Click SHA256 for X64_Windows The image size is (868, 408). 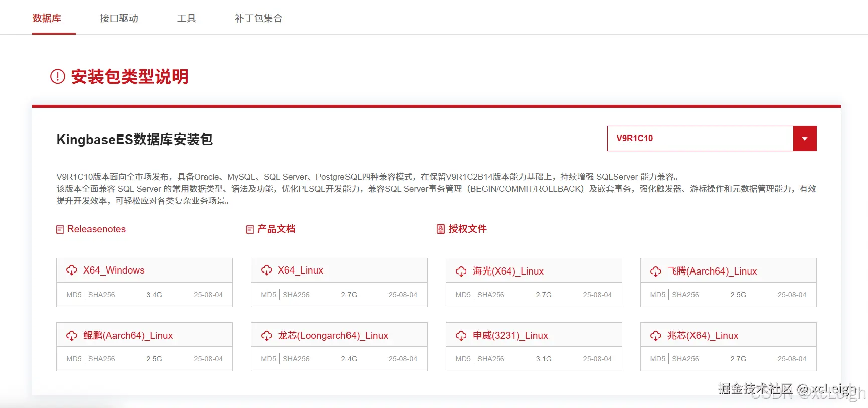102,295
